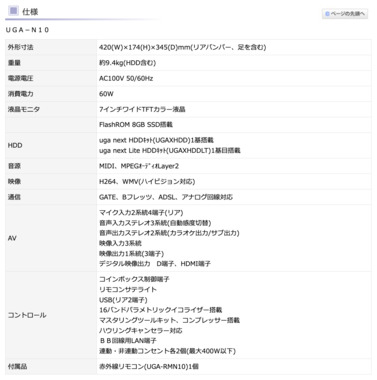Click the 音声出力ステレオ2系統 line
This screenshot has width=377, height=380.
point(169,233)
